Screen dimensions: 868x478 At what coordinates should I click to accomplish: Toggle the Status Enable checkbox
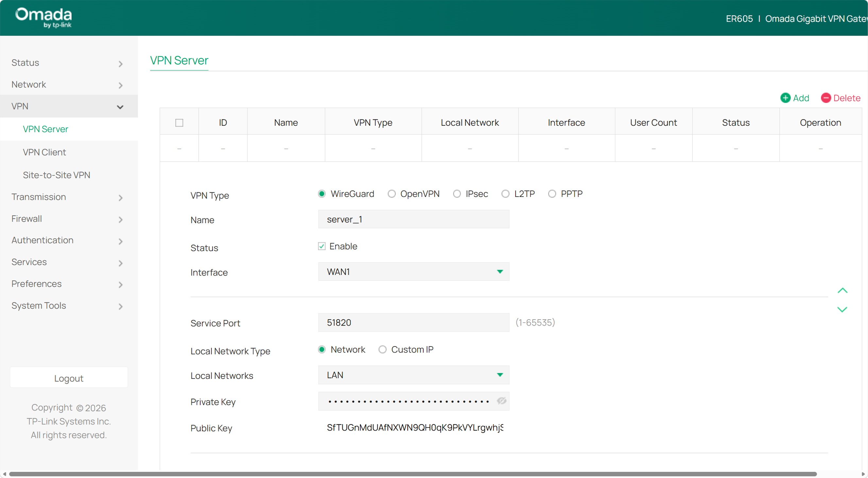coord(322,246)
